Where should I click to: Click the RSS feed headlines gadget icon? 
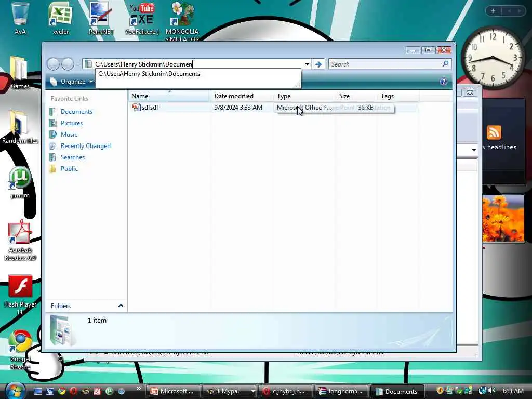(494, 132)
